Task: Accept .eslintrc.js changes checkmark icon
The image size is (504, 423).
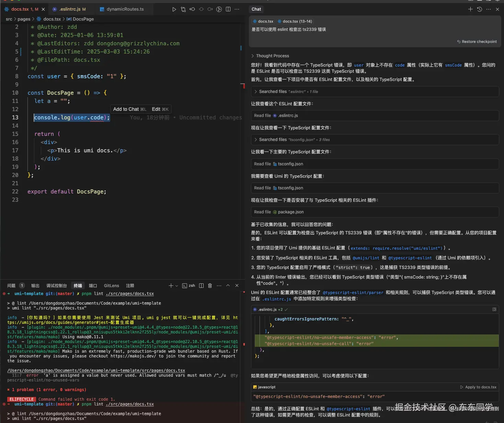Action: click(286, 309)
